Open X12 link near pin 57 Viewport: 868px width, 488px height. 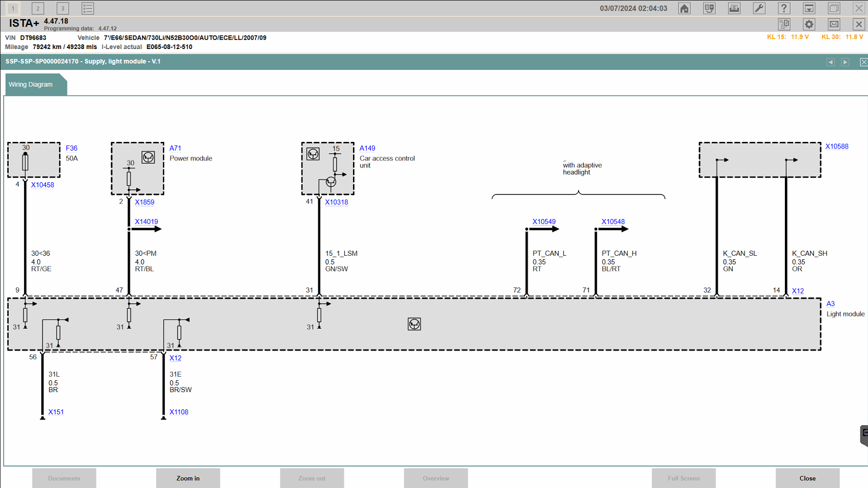pos(175,358)
